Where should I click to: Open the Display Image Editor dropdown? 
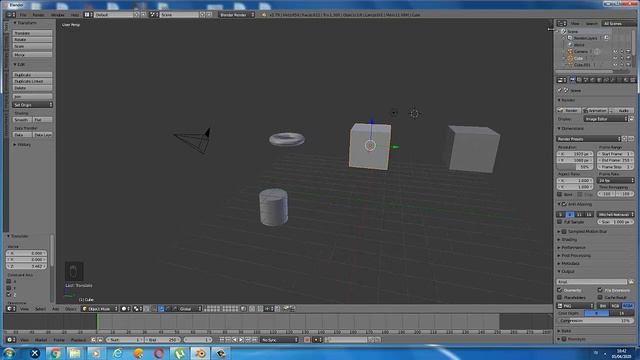point(606,119)
